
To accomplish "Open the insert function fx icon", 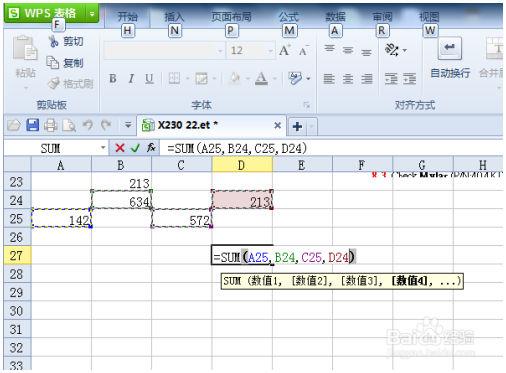I will click(151, 147).
